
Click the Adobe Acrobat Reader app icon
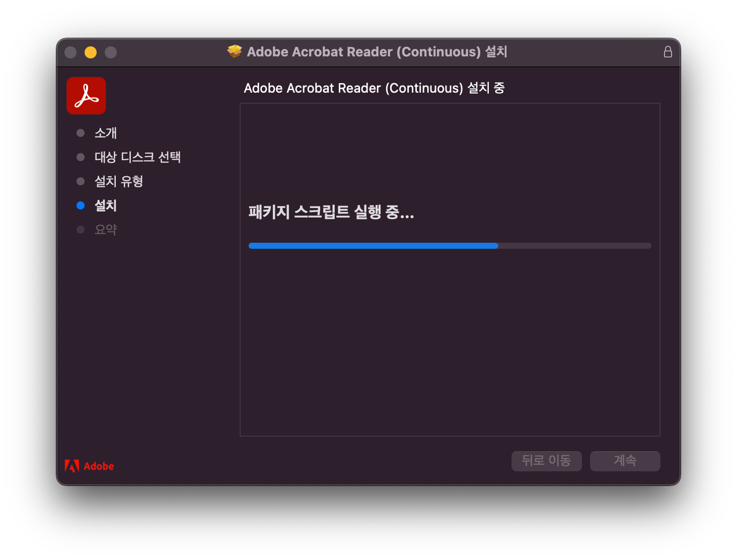coord(86,95)
